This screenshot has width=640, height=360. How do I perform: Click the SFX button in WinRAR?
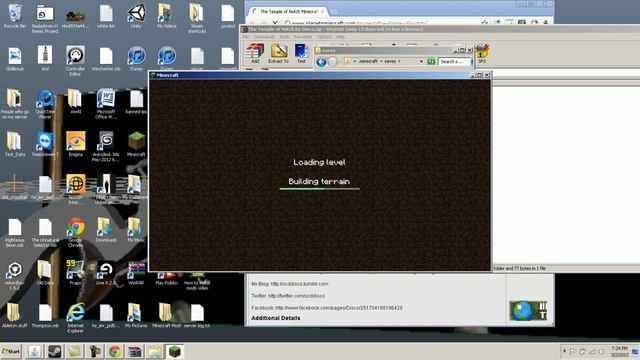[x=482, y=53]
